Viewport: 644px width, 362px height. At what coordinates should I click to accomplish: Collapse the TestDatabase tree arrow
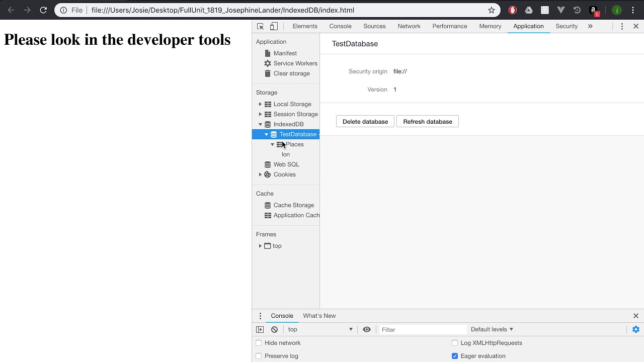point(266,134)
